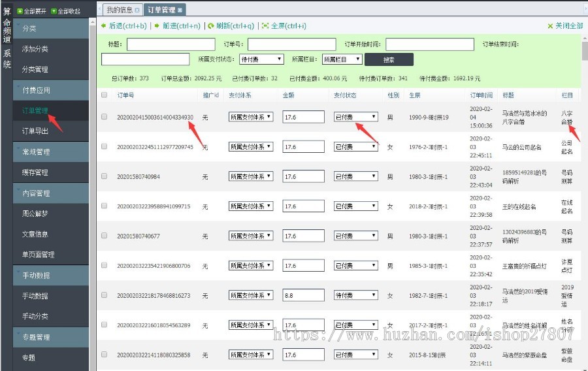Click the title 王的在线起名

(519, 207)
